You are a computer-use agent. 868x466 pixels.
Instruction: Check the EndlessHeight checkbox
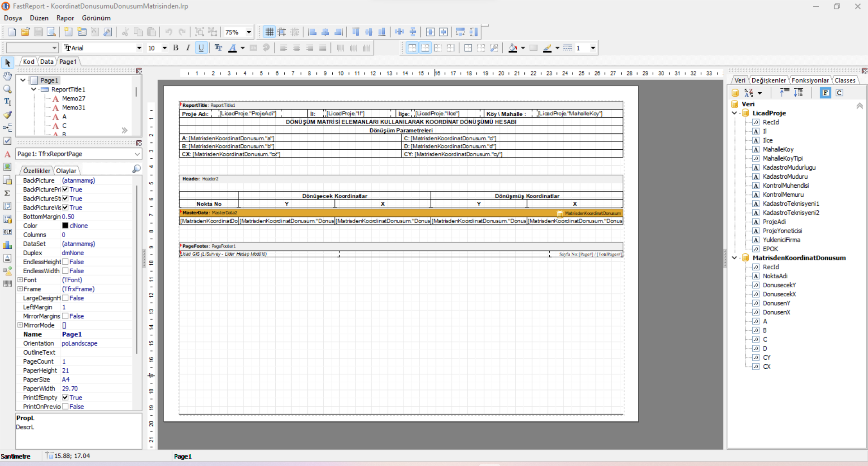(65, 262)
